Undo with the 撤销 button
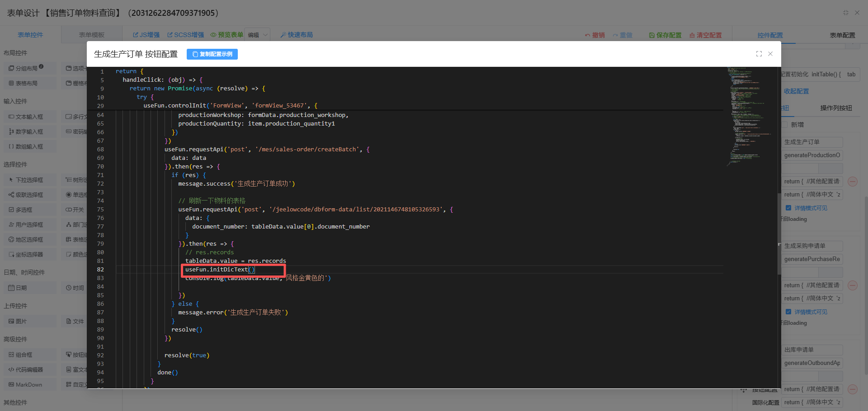 pyautogui.click(x=595, y=35)
